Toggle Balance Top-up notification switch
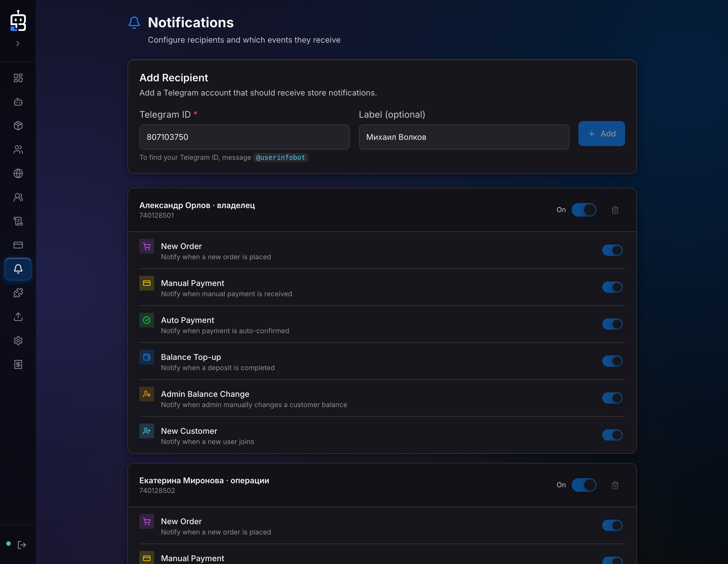The height and width of the screenshot is (564, 728). (x=612, y=361)
